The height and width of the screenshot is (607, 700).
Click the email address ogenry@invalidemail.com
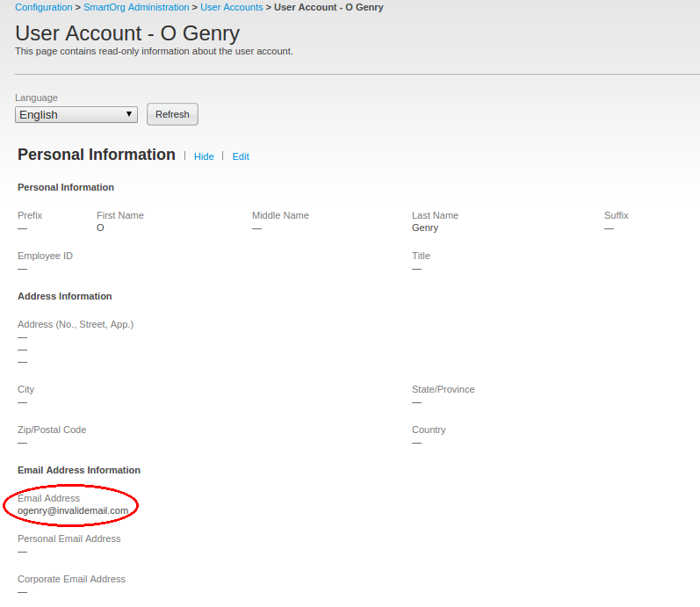pos(73,510)
